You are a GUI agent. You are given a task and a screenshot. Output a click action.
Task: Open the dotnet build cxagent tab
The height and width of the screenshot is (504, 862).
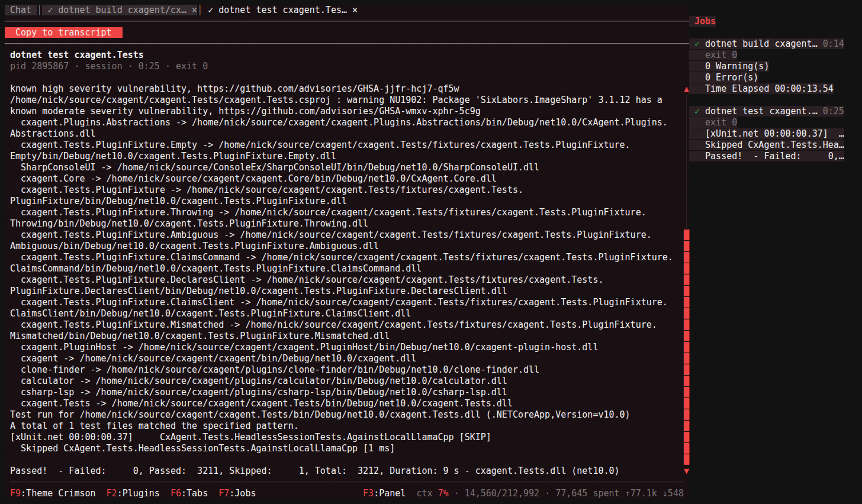(x=116, y=10)
